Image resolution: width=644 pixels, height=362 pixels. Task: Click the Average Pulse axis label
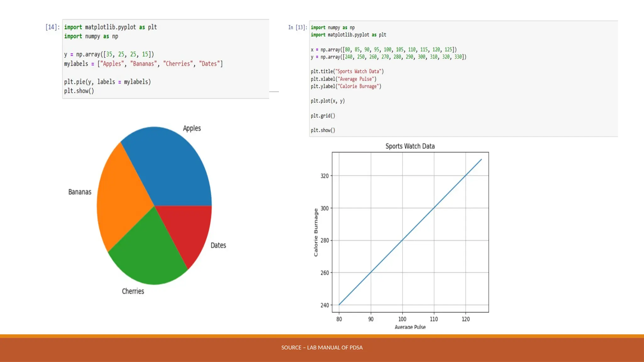pos(410,327)
